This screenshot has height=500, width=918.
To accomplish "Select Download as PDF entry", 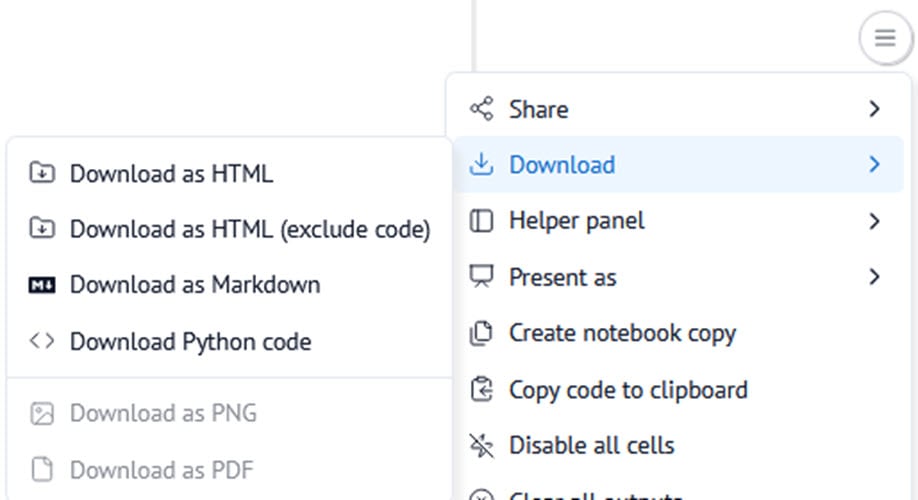I will coord(161,469).
